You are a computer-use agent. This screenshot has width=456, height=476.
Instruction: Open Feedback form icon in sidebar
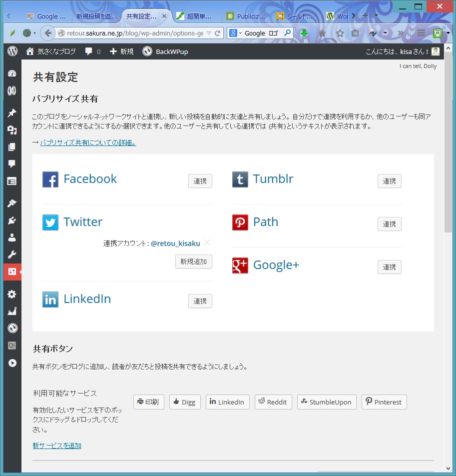12,181
